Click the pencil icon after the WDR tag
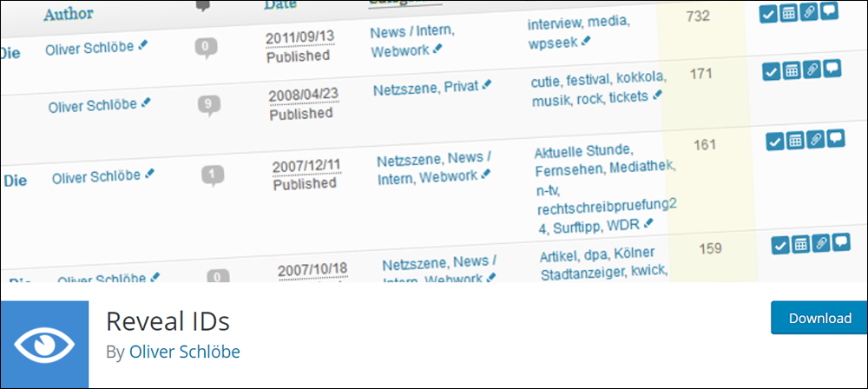Viewport: 868px width, 389px height. point(648,223)
